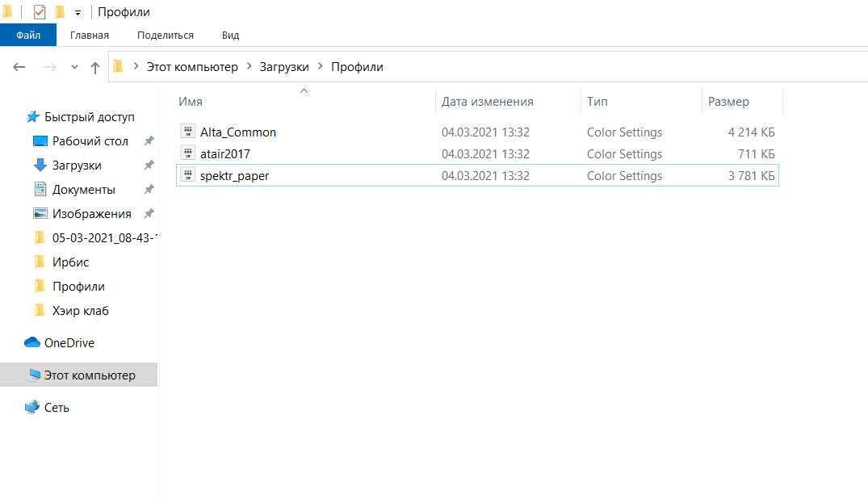Switch to the Главная ribbon tab
This screenshot has height=499, width=868.
[x=90, y=36]
